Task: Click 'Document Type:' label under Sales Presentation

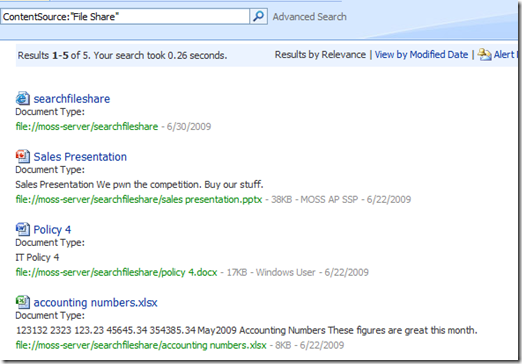Action: pyautogui.click(x=50, y=170)
